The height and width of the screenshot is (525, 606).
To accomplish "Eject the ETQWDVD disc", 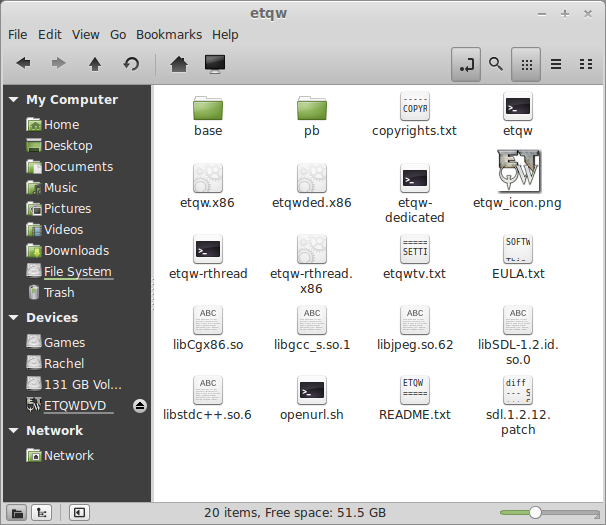I will [140, 406].
